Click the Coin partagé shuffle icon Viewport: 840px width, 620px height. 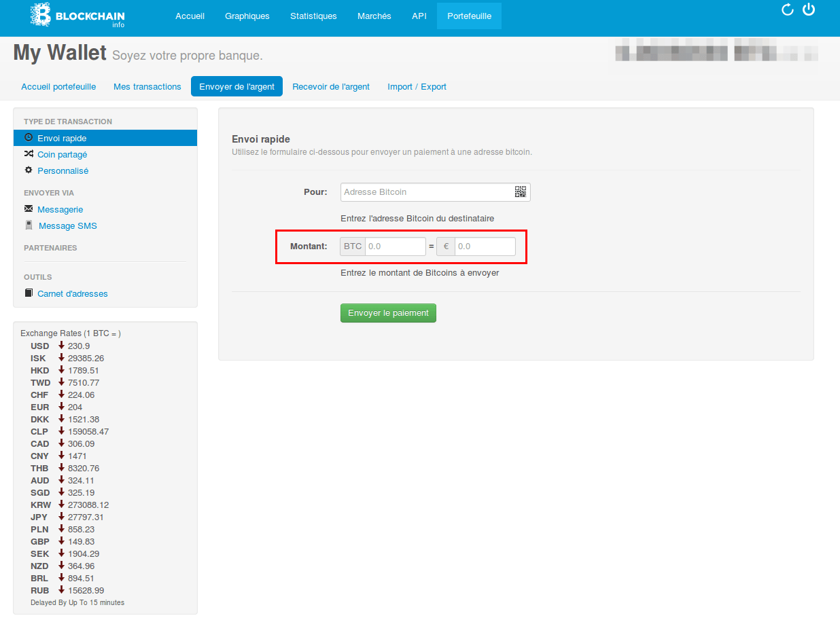coord(29,154)
